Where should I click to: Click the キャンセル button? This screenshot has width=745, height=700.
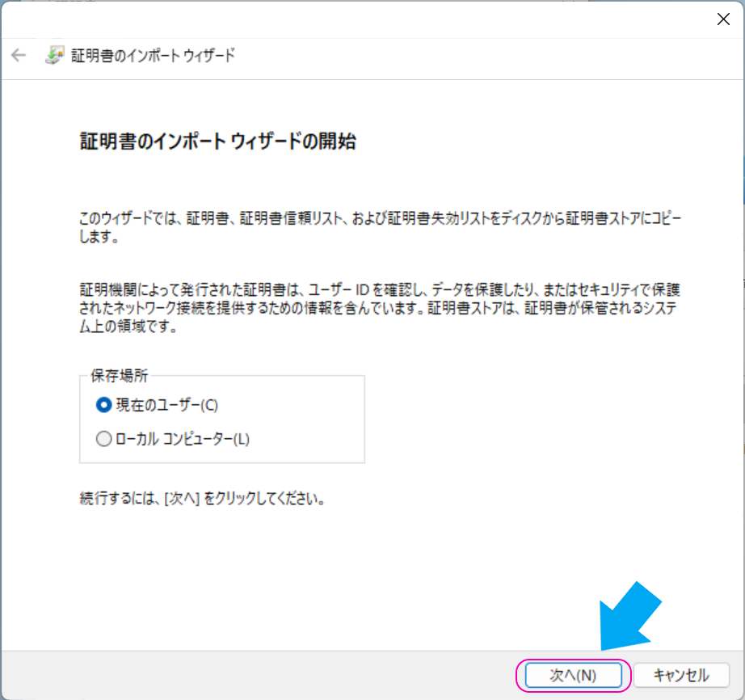[x=681, y=675]
